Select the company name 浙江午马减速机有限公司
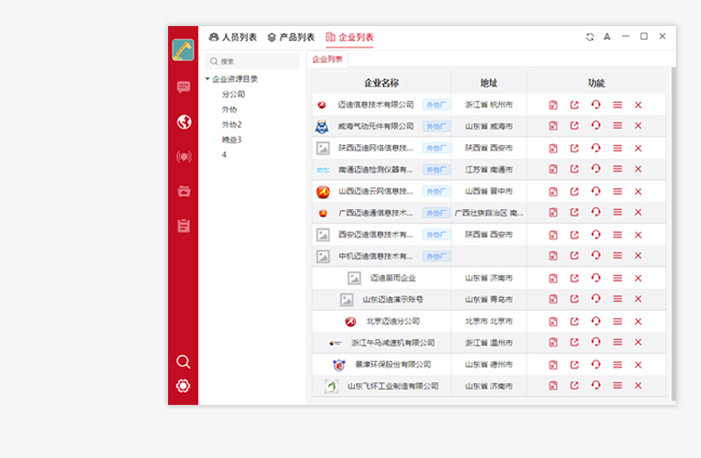 (393, 343)
